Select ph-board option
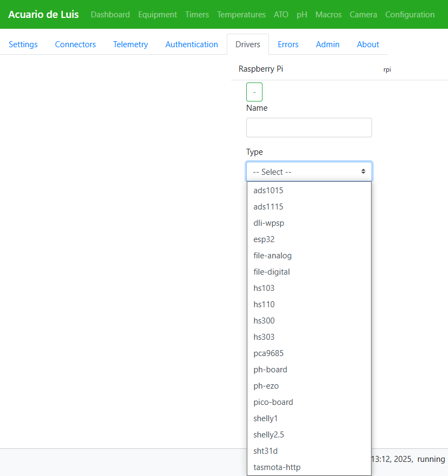Image resolution: width=448 pixels, height=476 pixels. pos(309,370)
